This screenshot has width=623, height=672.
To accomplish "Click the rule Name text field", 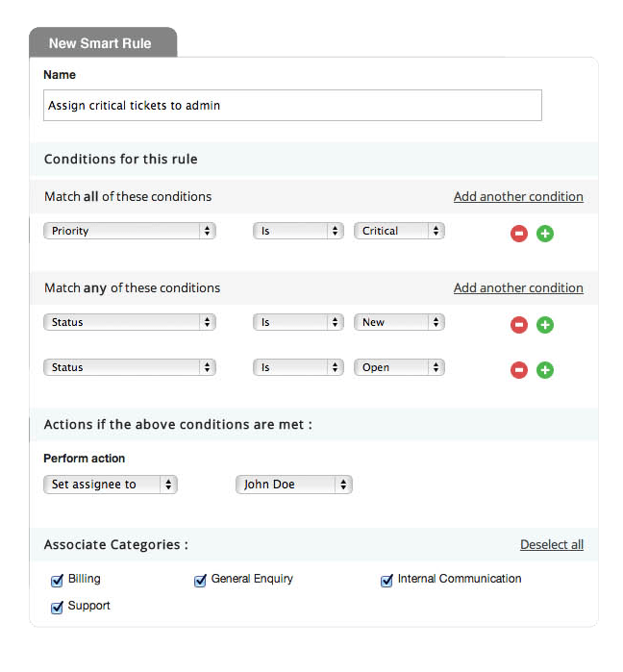I will (292, 105).
